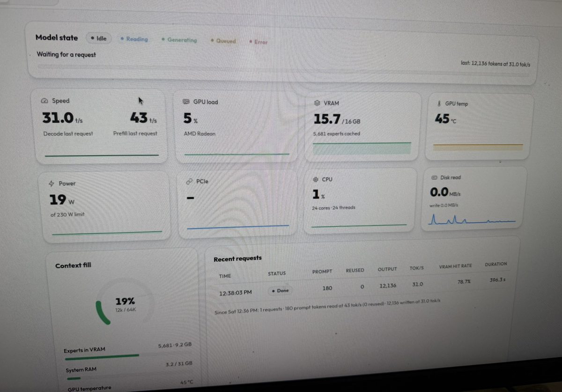The width and height of the screenshot is (562, 392).
Task: Click the 'Prefill last request' label
Action: pyautogui.click(x=135, y=133)
